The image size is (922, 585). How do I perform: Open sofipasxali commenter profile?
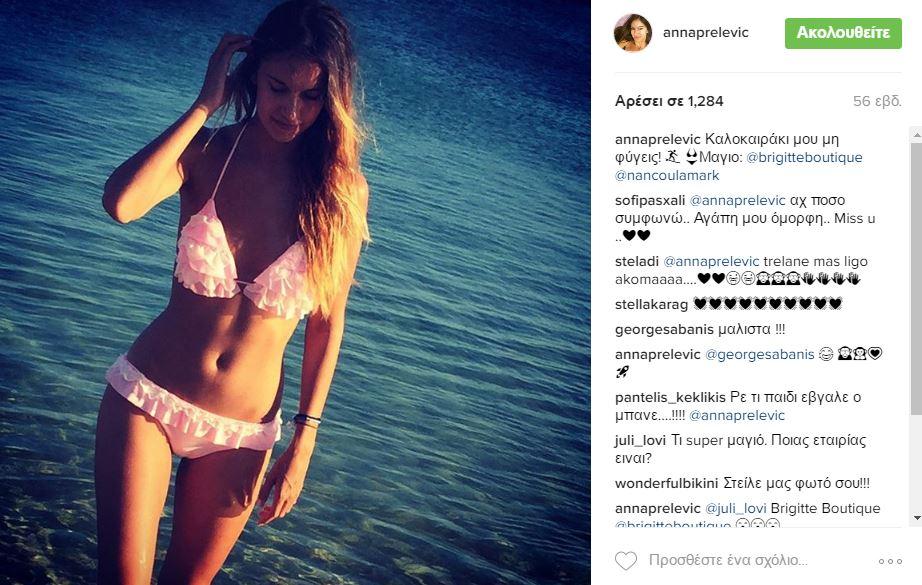click(650, 200)
